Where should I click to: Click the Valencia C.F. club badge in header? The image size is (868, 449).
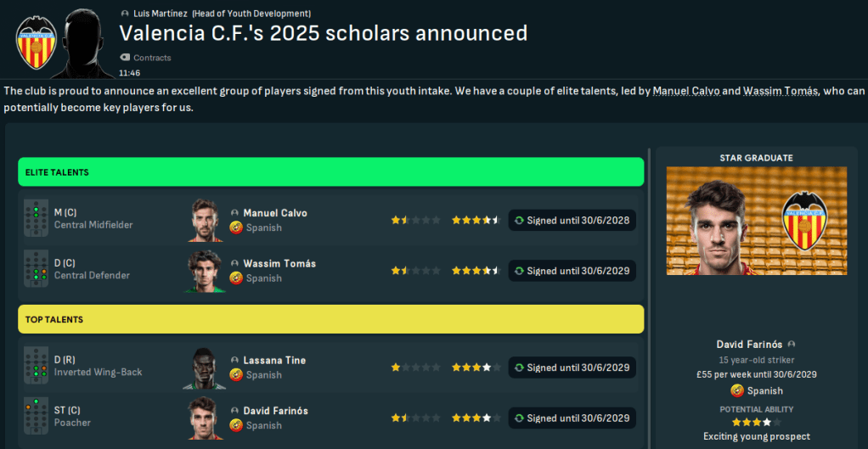point(36,45)
